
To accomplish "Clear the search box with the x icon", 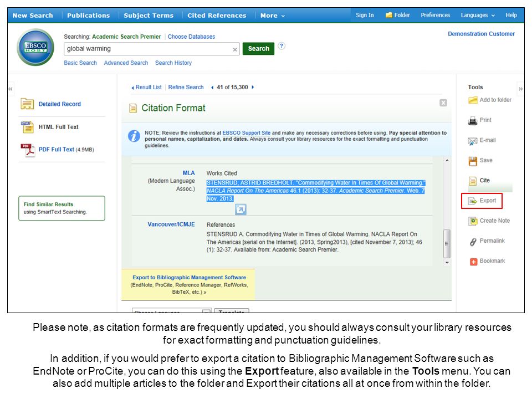I will click(235, 49).
